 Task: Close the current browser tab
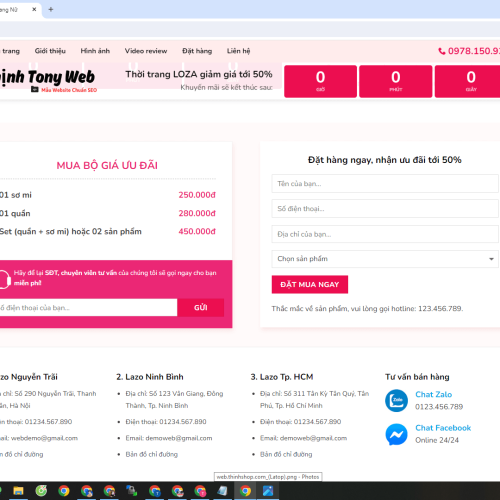click(x=34, y=9)
